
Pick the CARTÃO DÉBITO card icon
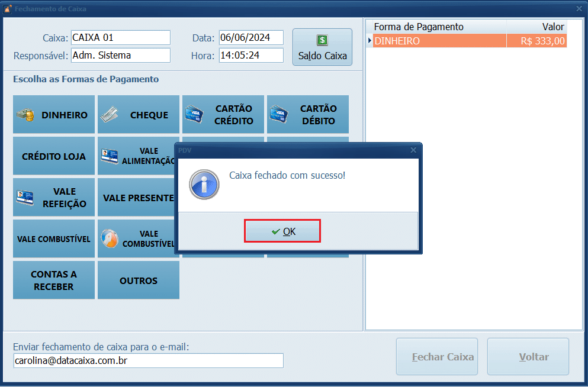(279, 113)
